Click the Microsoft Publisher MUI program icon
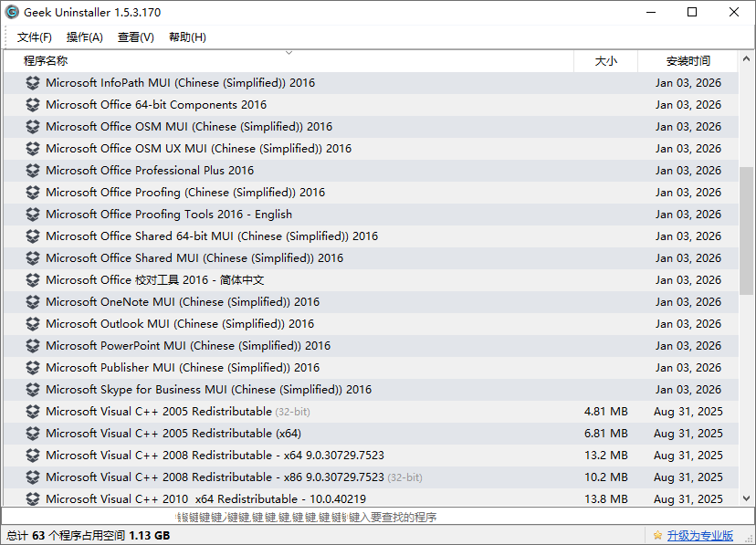 tap(30, 367)
